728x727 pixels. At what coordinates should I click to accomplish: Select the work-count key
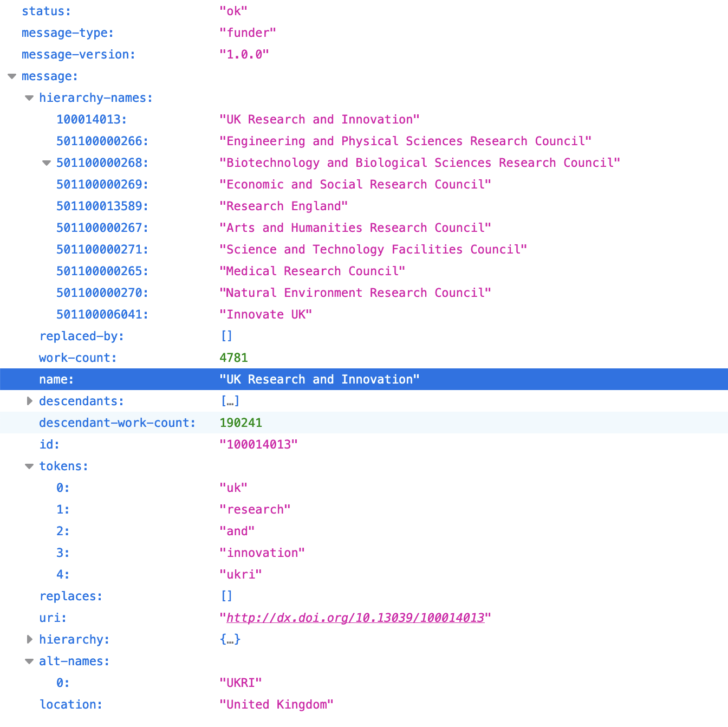[x=77, y=358]
